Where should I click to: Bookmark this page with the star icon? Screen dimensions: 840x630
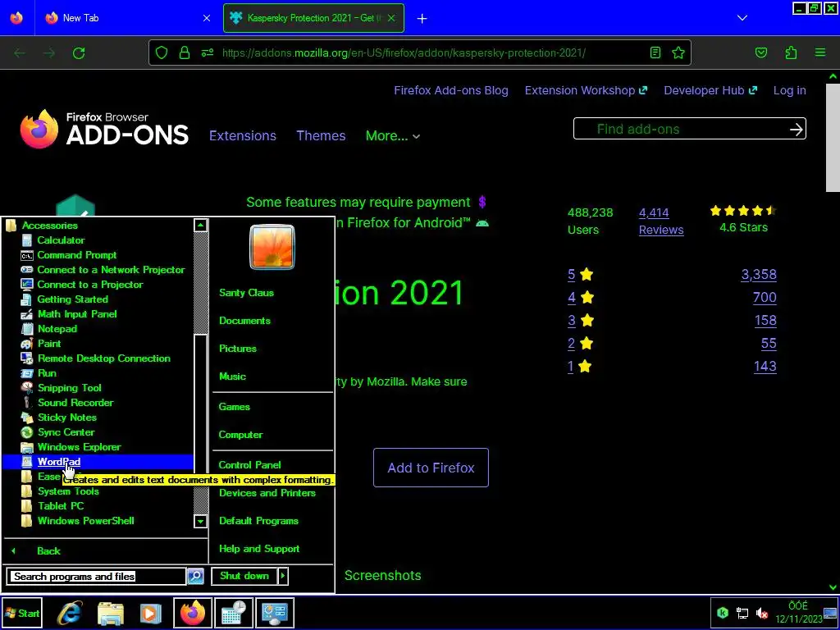tap(678, 52)
